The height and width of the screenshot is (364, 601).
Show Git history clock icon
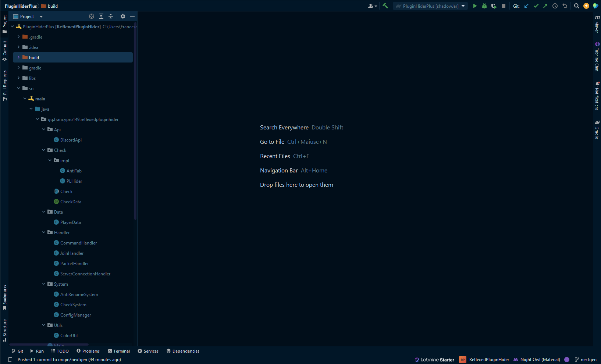(555, 6)
